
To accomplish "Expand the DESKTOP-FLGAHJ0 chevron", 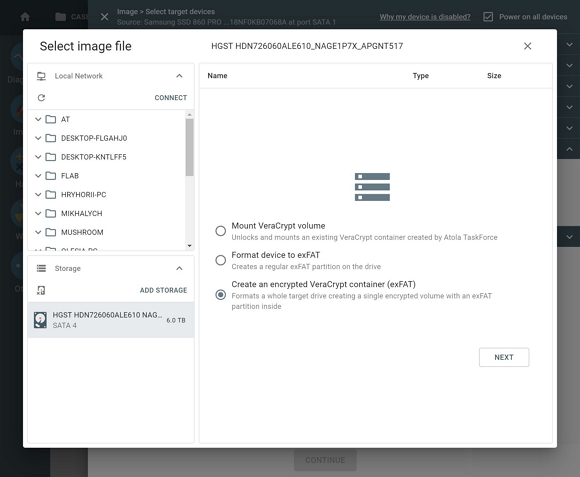I will [x=38, y=138].
